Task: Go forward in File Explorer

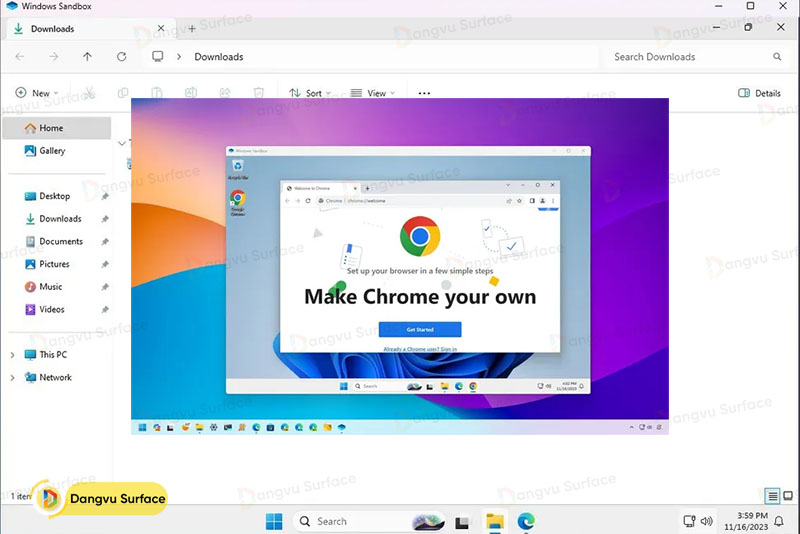Action: (x=54, y=57)
